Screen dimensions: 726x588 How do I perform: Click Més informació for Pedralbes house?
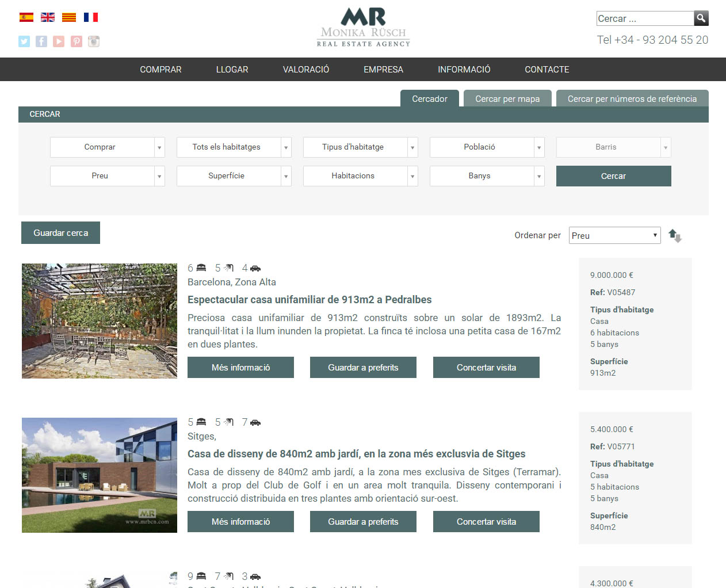point(240,368)
